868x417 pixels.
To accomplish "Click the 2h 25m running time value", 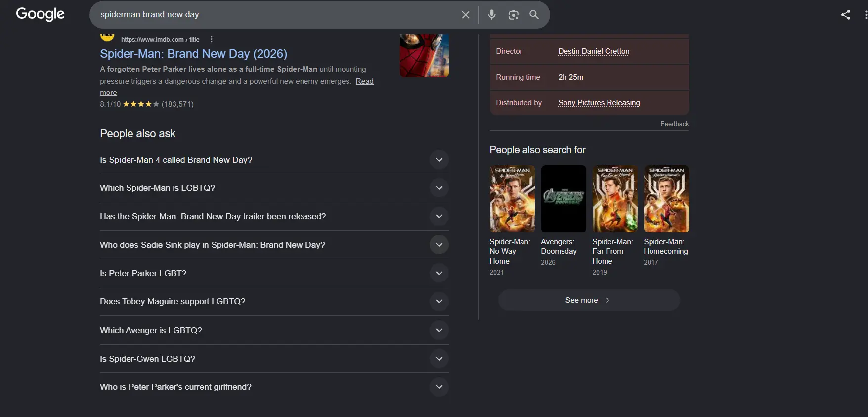I will [571, 77].
